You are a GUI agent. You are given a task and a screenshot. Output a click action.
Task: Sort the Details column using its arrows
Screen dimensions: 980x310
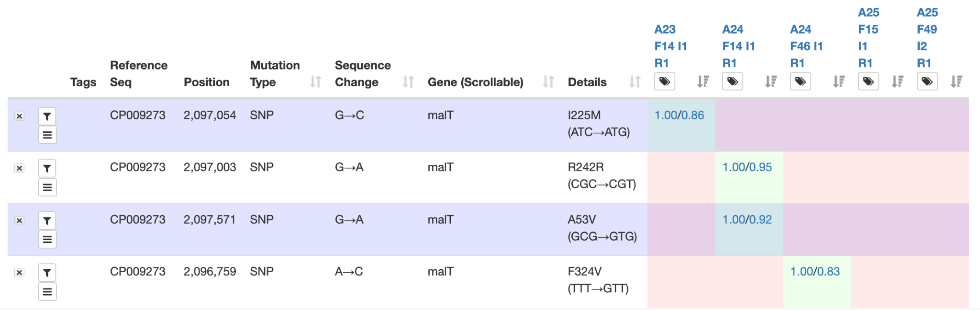pos(635,81)
